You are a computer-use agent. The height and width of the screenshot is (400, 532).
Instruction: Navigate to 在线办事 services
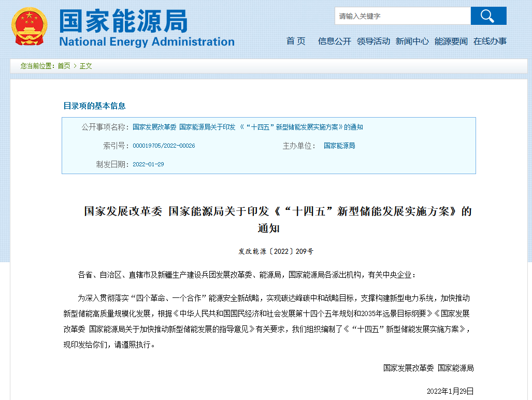click(x=490, y=41)
